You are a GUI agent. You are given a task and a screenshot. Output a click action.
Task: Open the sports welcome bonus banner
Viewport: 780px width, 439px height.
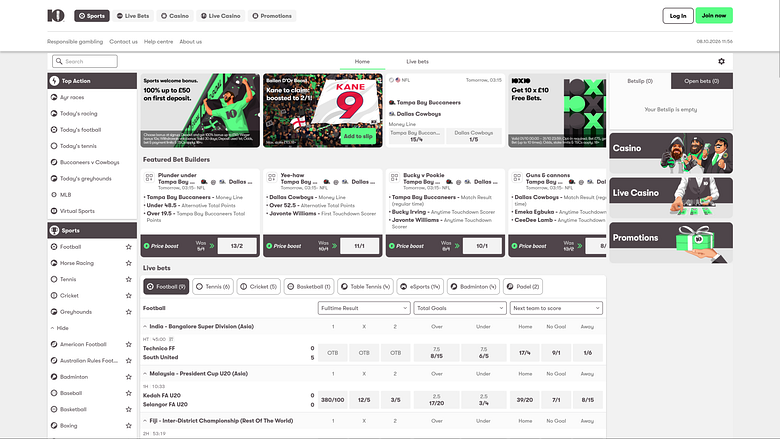point(200,110)
